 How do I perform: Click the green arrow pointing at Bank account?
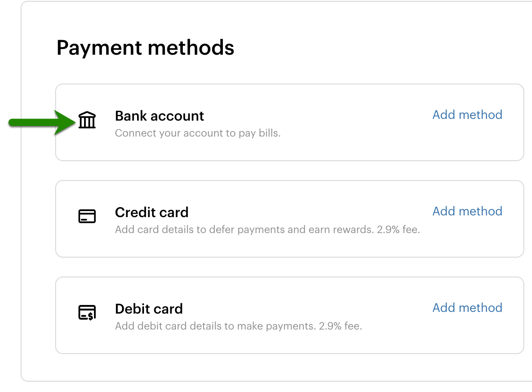click(x=41, y=122)
